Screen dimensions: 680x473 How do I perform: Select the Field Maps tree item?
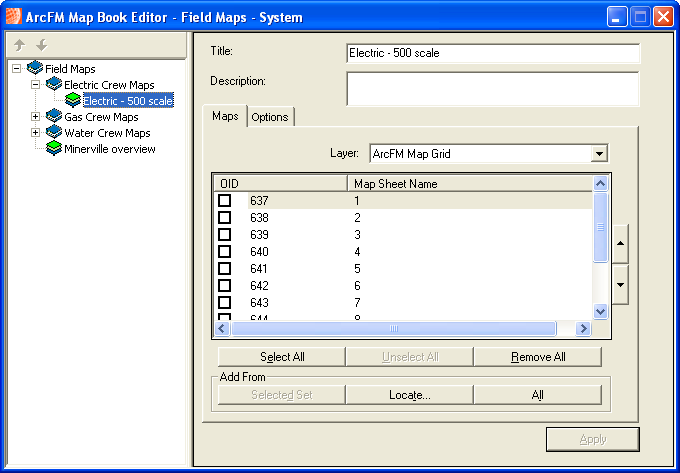point(70,69)
